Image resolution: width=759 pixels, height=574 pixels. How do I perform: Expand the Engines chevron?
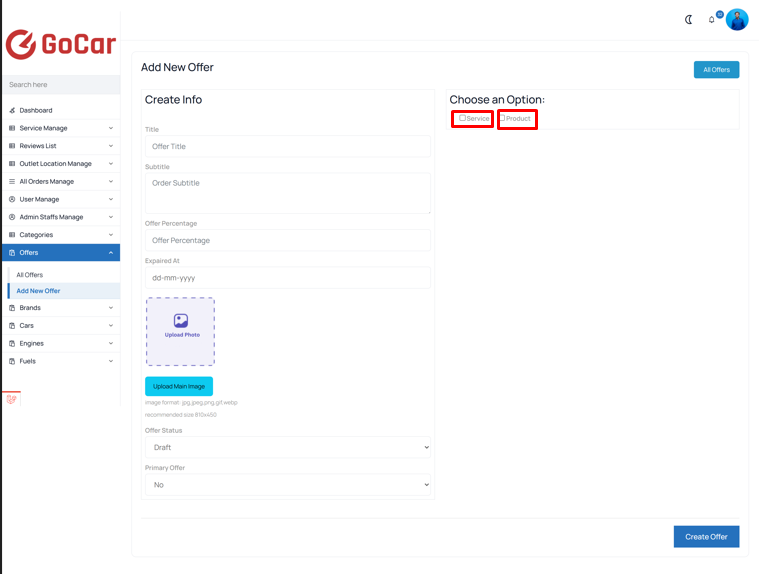(x=111, y=343)
